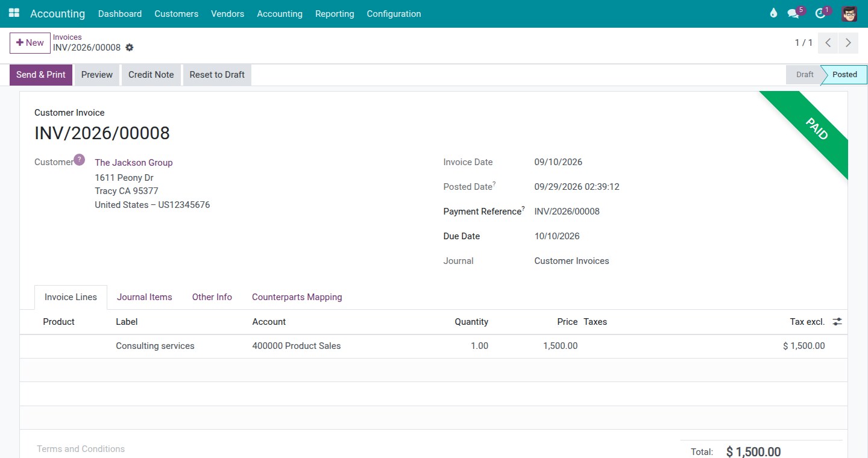Click the Terms and Conditions field
Viewport: 868px width, 458px height.
(81, 449)
